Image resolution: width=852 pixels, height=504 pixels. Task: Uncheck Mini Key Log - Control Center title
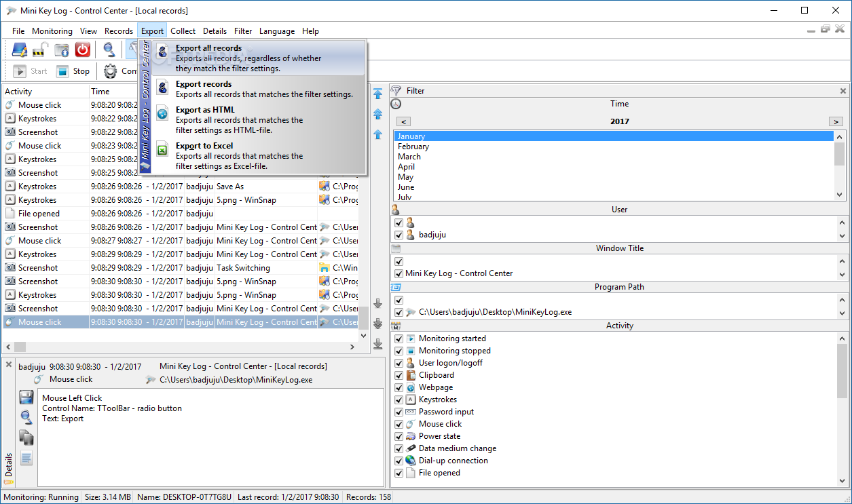(399, 274)
